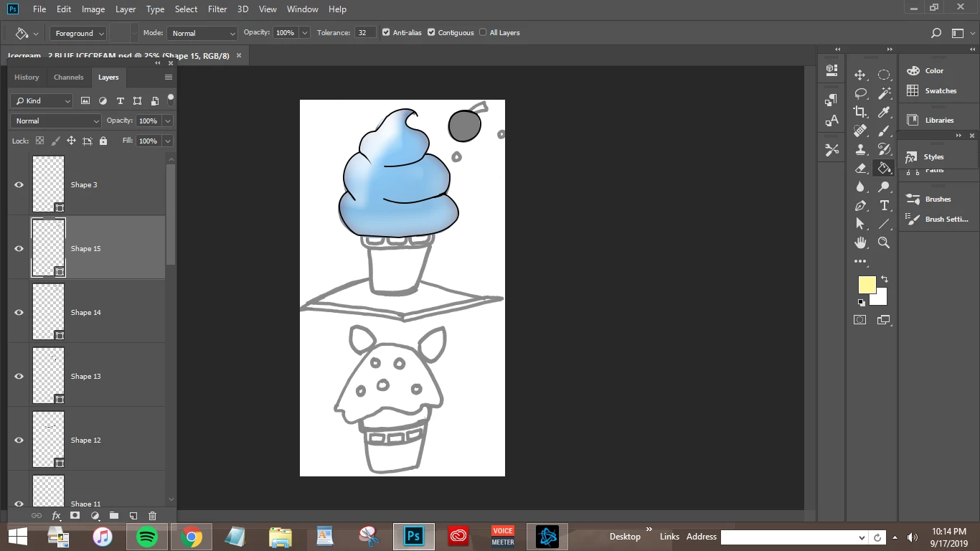Select the Blur tool
This screenshot has width=980, height=551.
[x=860, y=187]
